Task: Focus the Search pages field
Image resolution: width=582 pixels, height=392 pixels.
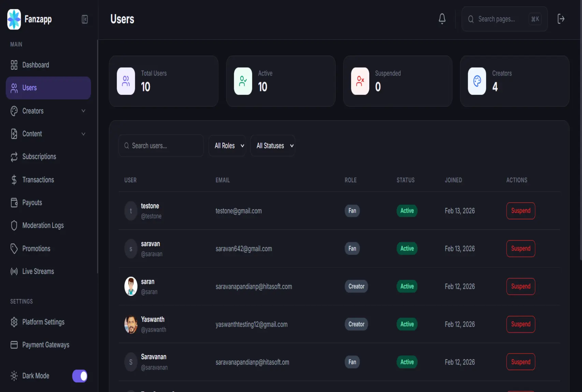Action: [x=505, y=19]
